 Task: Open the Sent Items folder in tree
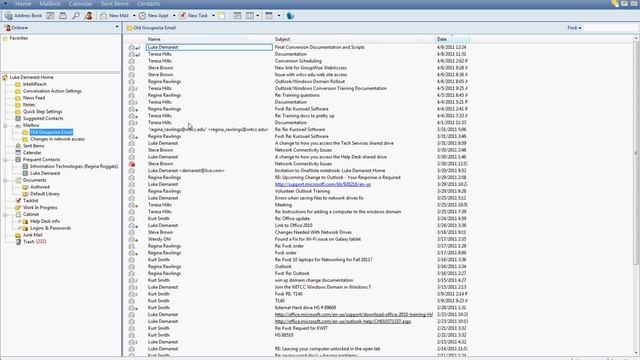pyautogui.click(x=33, y=146)
